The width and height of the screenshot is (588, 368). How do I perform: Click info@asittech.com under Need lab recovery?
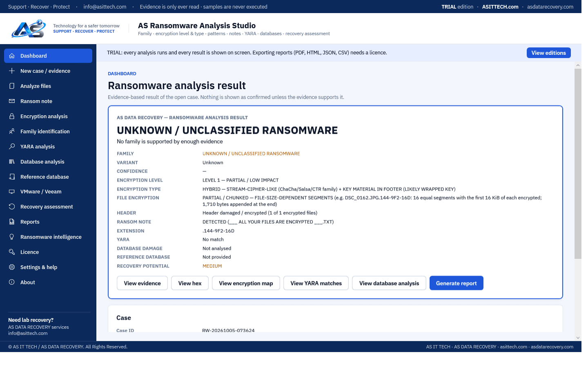[28, 333]
